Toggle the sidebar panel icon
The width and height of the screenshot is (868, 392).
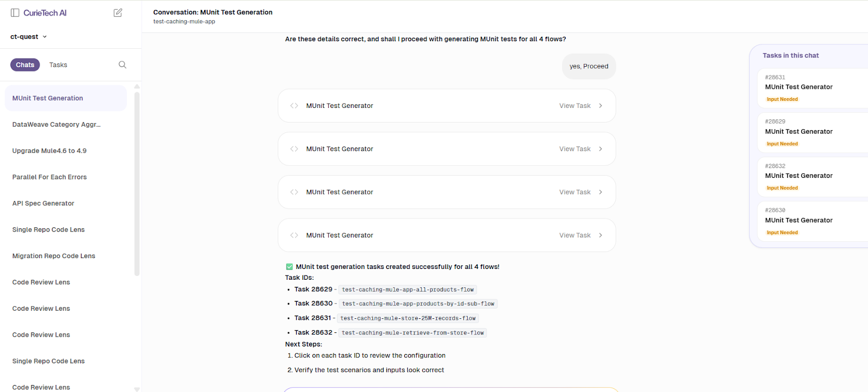tap(15, 12)
